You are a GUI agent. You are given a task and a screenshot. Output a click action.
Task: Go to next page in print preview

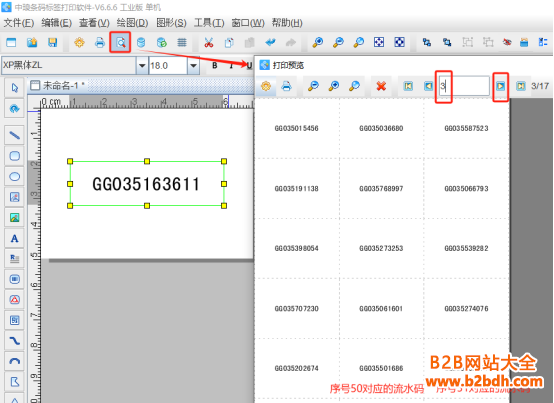click(501, 86)
